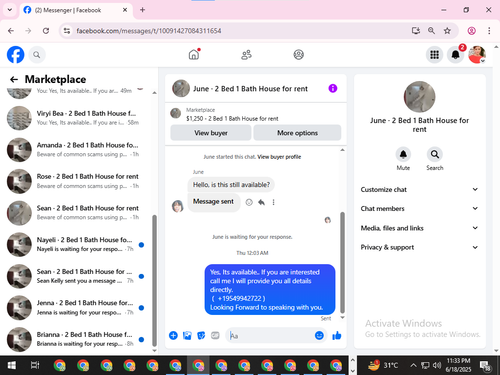Viewport: 500px width, 375px height.
Task: Click June's large profile picture in side panel
Action: [x=419, y=97]
